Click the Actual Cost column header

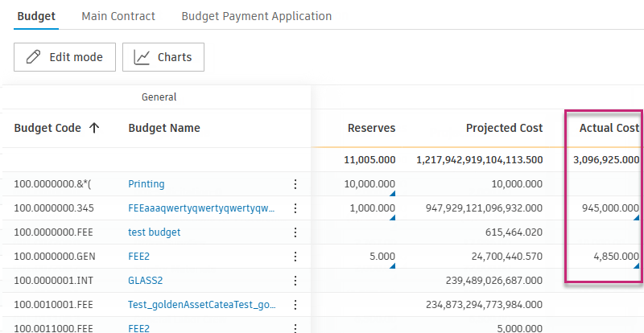click(x=609, y=128)
